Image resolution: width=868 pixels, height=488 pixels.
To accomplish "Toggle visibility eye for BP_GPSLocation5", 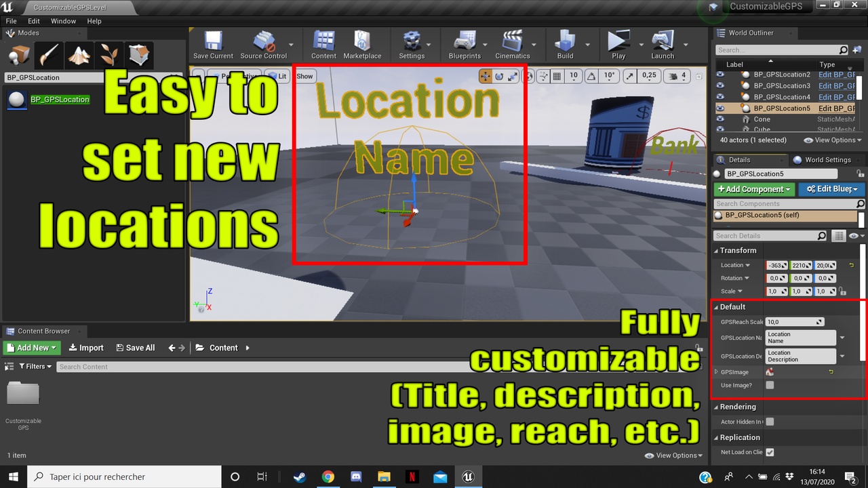I will click(x=720, y=108).
